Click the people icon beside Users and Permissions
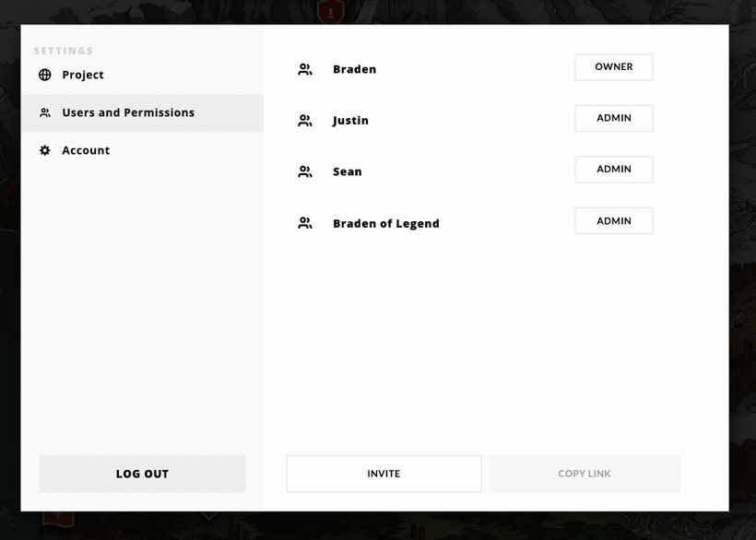This screenshot has height=540, width=756. point(45,112)
